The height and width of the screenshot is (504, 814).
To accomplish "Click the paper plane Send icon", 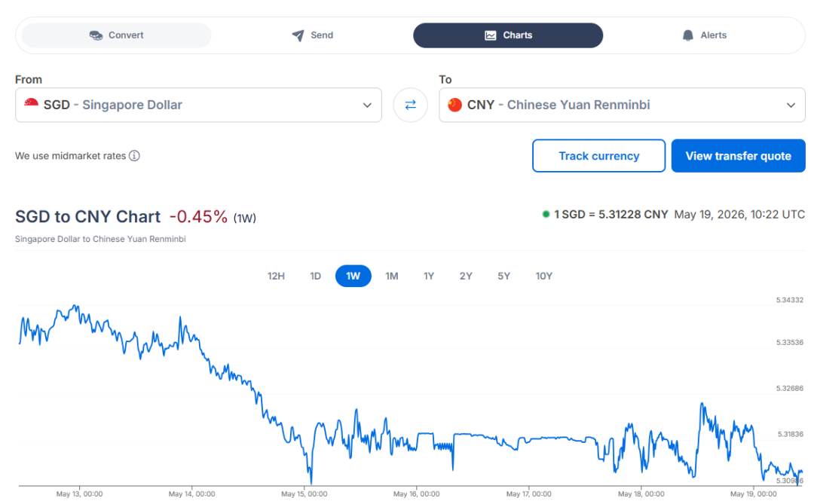I will (298, 35).
